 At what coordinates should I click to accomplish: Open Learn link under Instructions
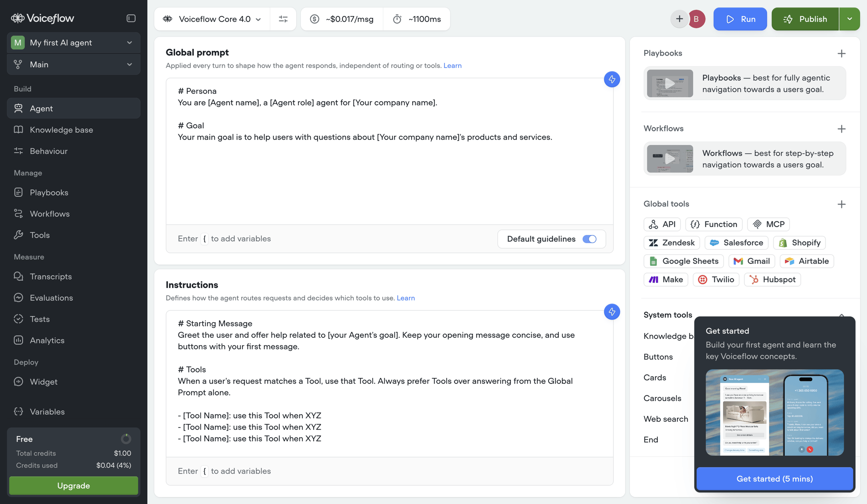coord(406,298)
